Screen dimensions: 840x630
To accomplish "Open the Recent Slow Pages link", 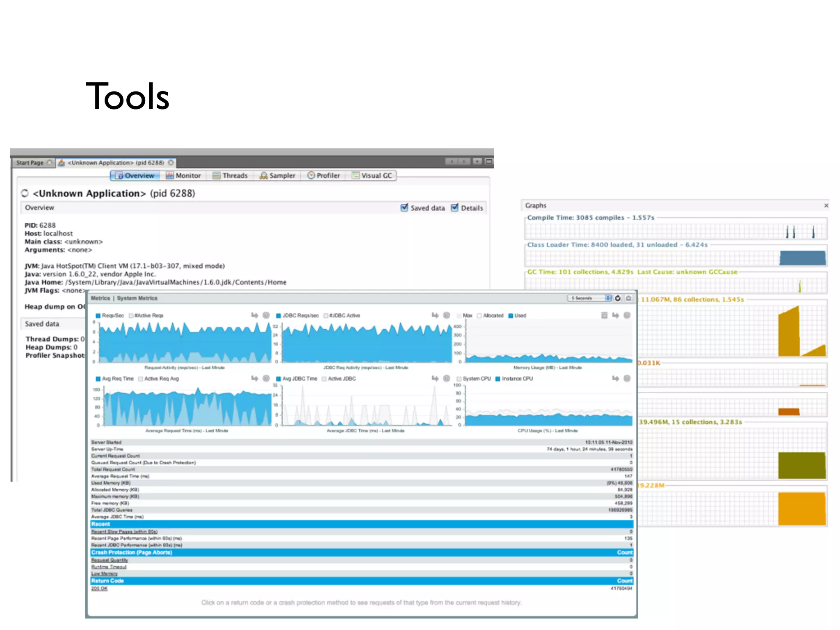I will pos(124,532).
